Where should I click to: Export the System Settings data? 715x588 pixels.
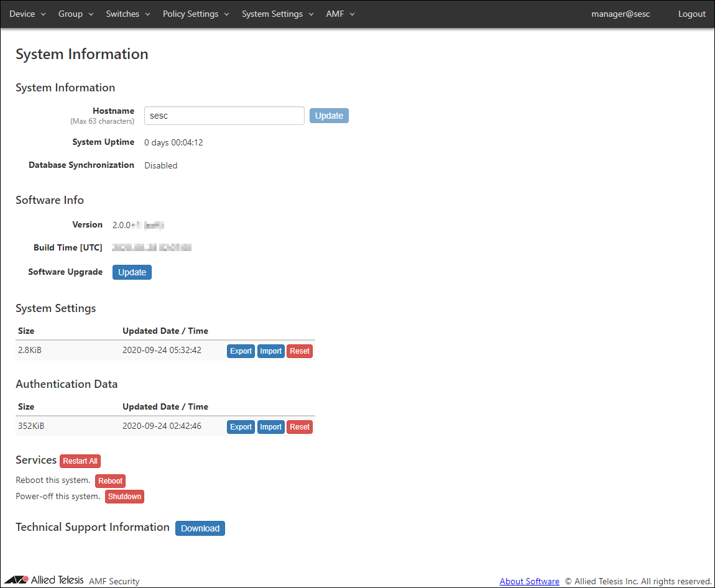point(241,351)
